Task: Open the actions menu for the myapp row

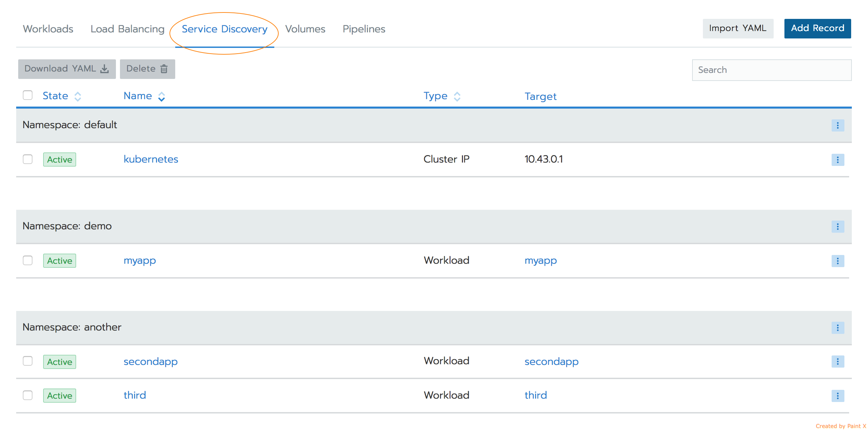Action: (x=838, y=261)
